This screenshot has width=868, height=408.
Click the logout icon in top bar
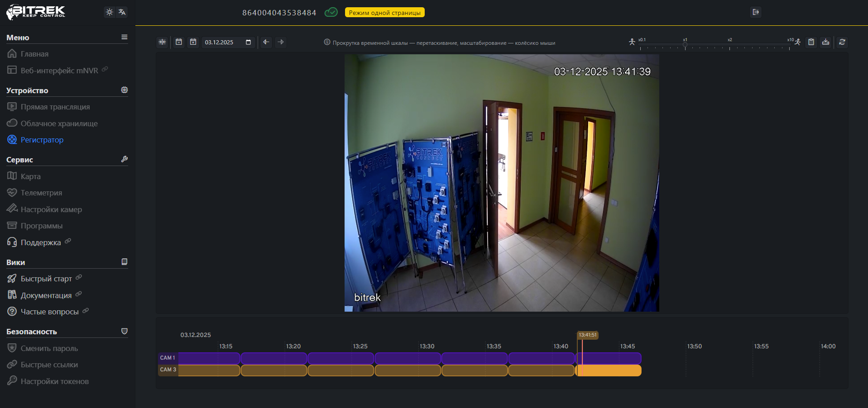[755, 12]
